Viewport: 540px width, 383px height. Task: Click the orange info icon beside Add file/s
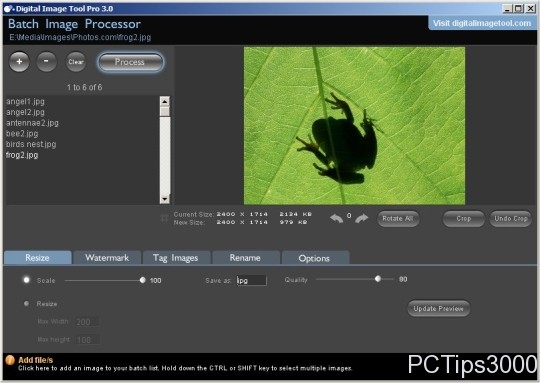(10, 360)
